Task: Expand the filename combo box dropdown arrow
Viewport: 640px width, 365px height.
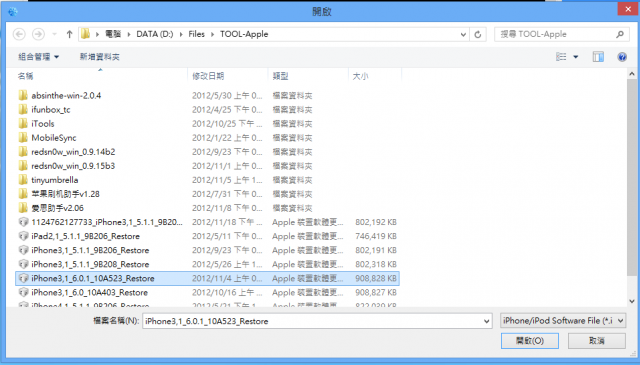Action: pyautogui.click(x=487, y=321)
